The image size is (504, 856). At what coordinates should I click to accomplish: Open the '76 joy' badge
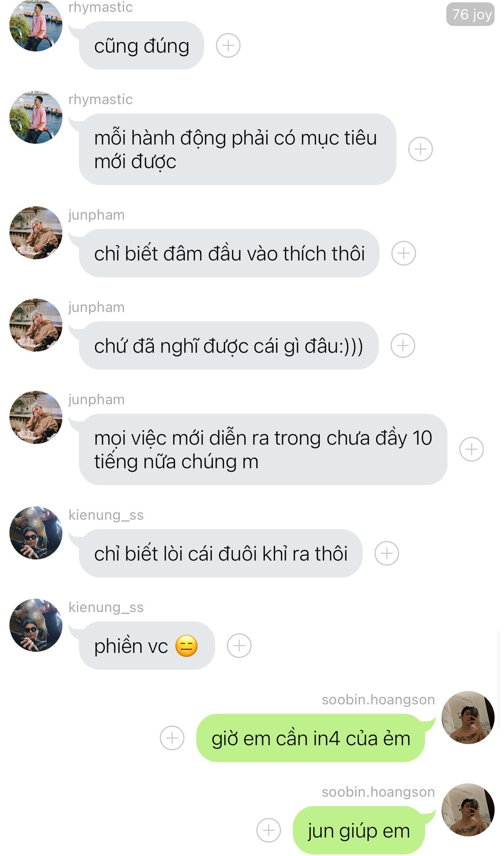coord(470,14)
